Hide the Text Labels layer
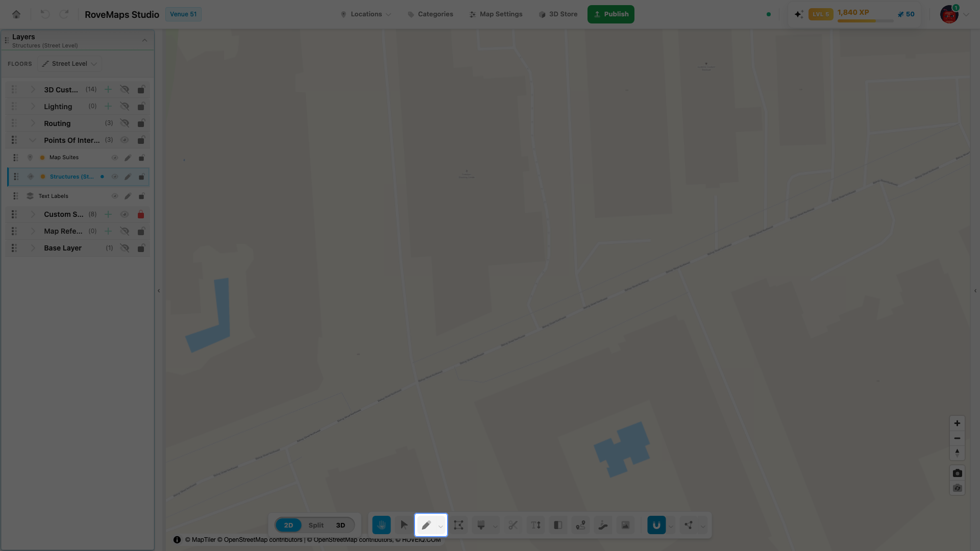Screen dimensions: 980x551 click(115, 196)
